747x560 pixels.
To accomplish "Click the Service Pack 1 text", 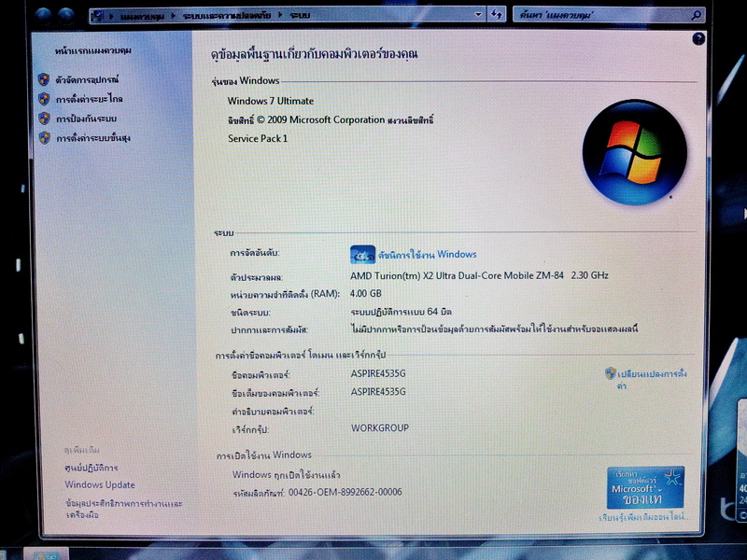I will click(x=258, y=138).
